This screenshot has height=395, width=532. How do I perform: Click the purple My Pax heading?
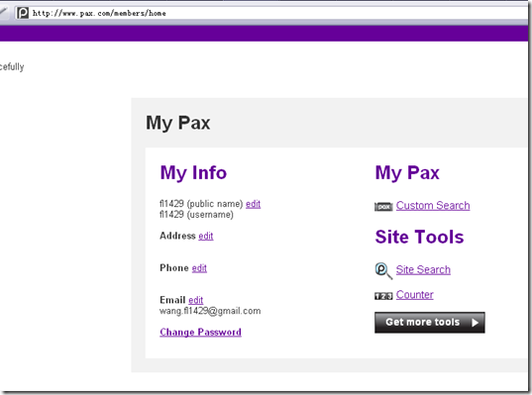pyautogui.click(x=407, y=172)
